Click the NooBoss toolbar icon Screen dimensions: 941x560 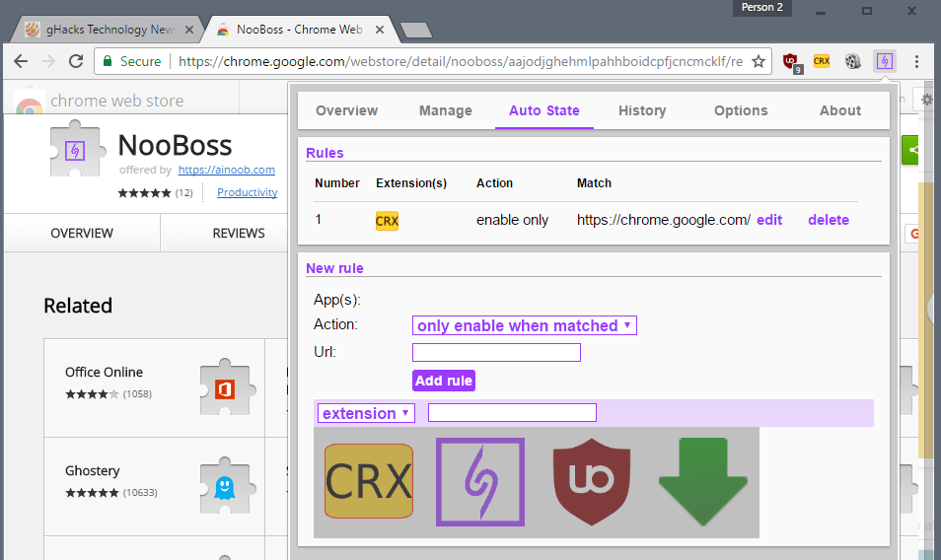click(x=885, y=61)
